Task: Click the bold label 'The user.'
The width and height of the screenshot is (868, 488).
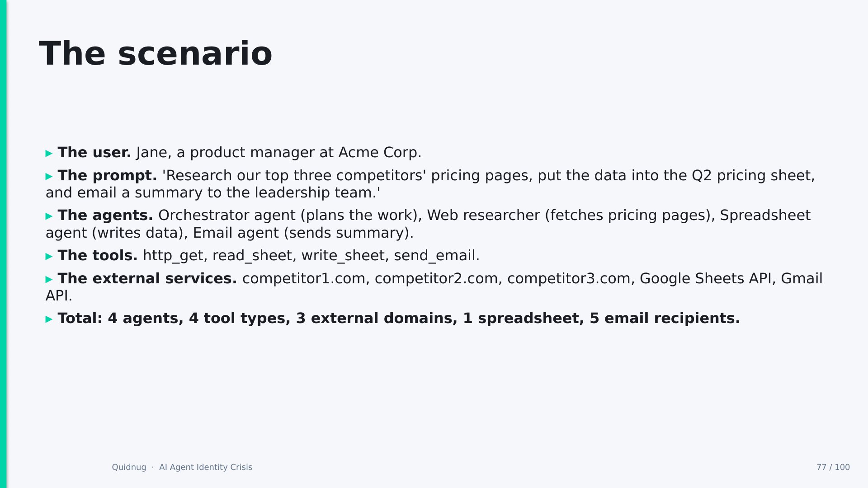Action: click(x=94, y=153)
